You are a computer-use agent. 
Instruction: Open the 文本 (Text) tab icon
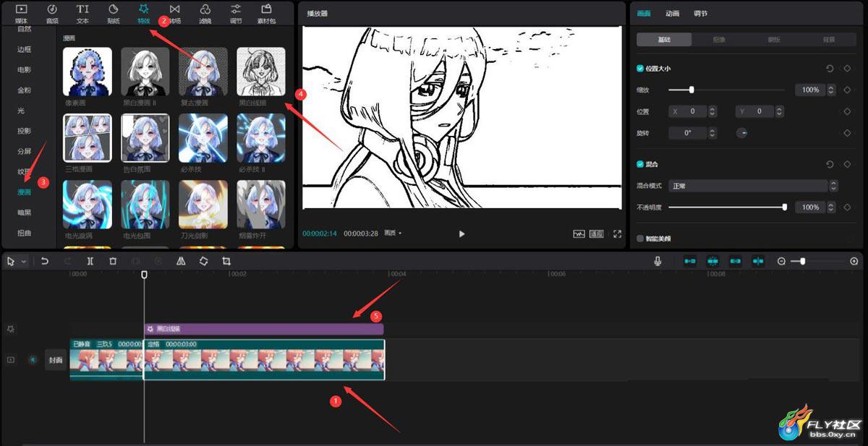click(82, 9)
